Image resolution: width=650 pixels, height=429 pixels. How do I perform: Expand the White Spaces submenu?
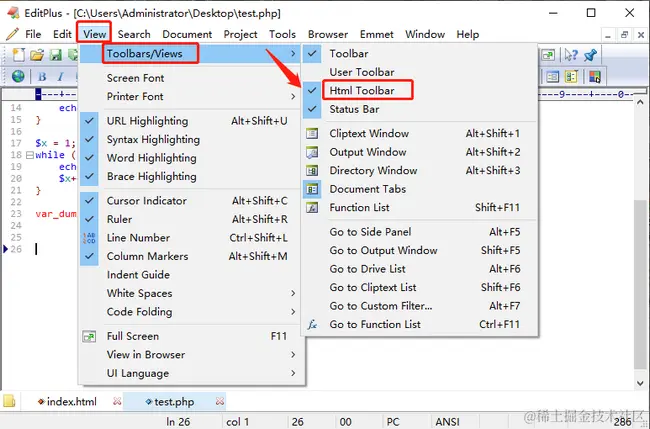click(x=191, y=293)
